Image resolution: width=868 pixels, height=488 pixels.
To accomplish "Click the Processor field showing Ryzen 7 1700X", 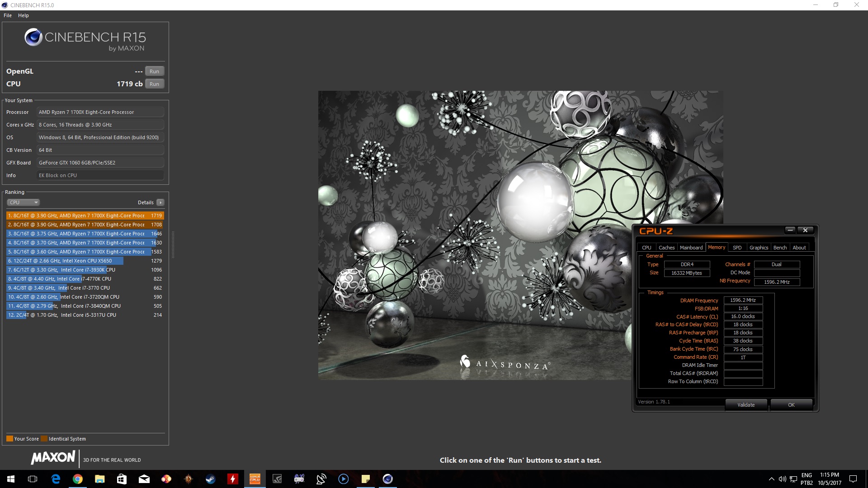I will click(x=100, y=112).
